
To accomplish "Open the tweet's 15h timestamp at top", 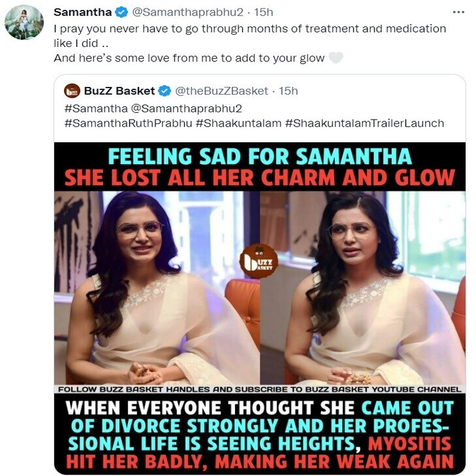I will 264,12.
